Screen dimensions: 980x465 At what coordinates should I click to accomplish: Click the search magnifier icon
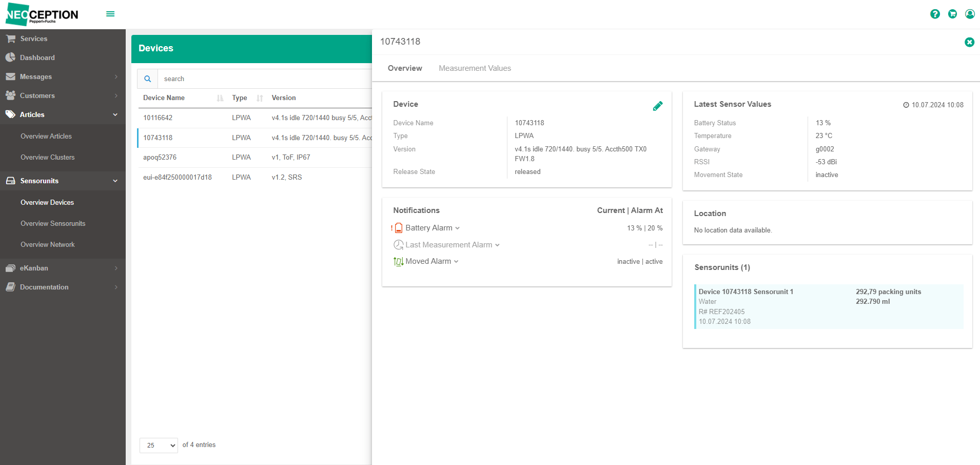(147, 79)
